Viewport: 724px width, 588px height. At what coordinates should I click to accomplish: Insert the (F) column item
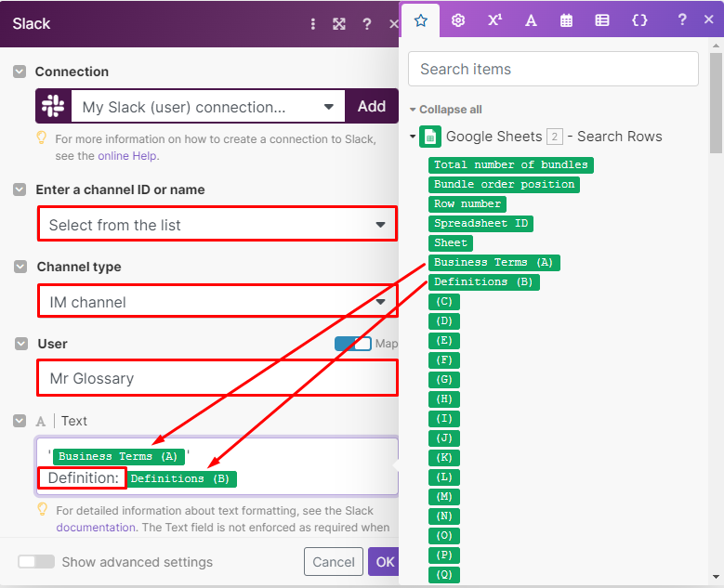pyautogui.click(x=443, y=360)
